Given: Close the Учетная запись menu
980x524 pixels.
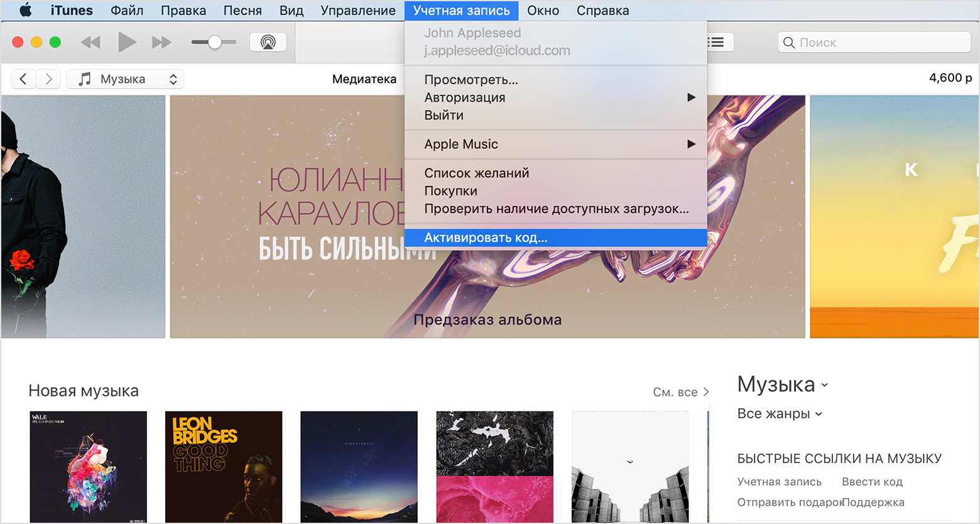Looking at the screenshot, I should tap(462, 10).
